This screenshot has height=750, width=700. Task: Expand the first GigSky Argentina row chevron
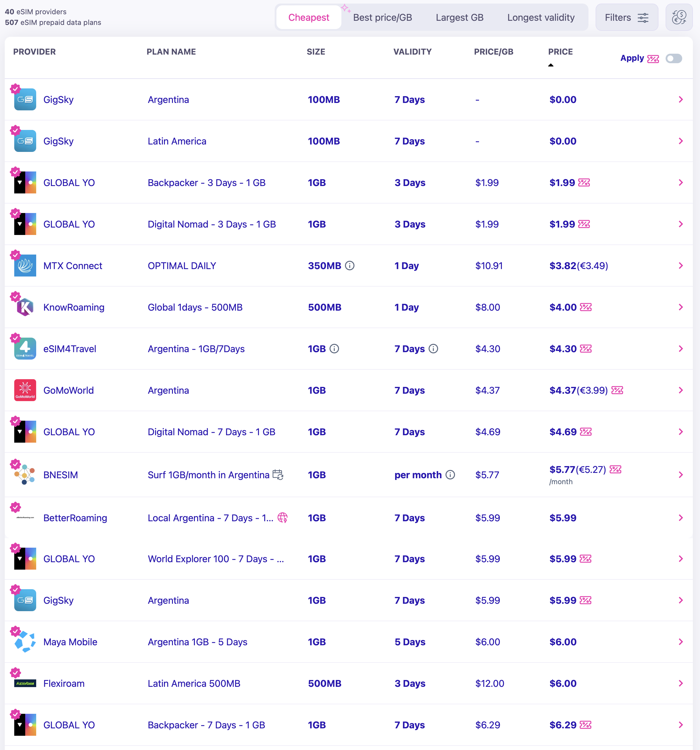pyautogui.click(x=680, y=100)
